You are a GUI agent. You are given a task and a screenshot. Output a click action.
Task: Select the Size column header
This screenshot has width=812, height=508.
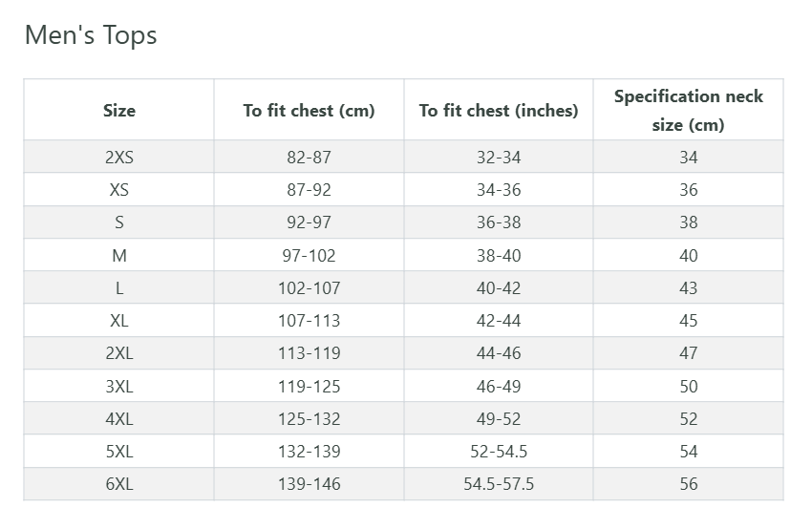(x=119, y=111)
